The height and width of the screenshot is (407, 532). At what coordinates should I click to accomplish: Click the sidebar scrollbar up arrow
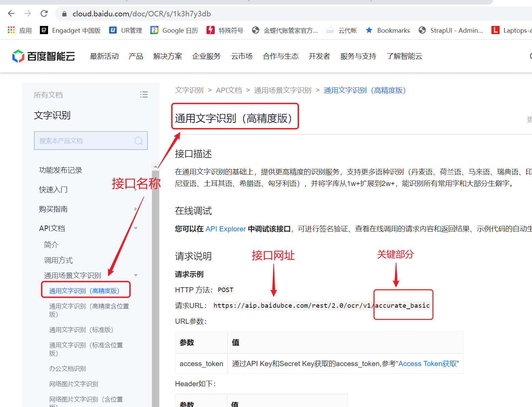[x=155, y=166]
